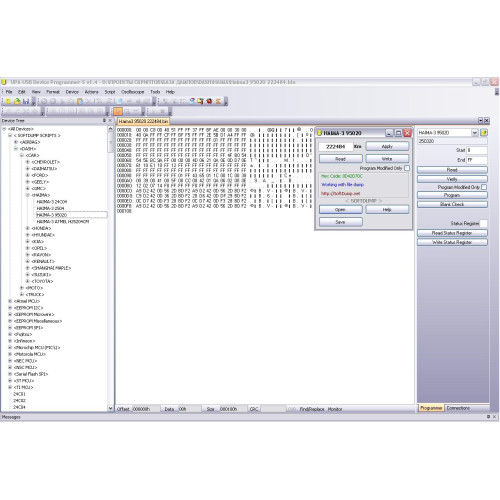The width and height of the screenshot is (500, 500).
Task: Select HAIMA-3 24C04 in device tree
Action: 52,202
